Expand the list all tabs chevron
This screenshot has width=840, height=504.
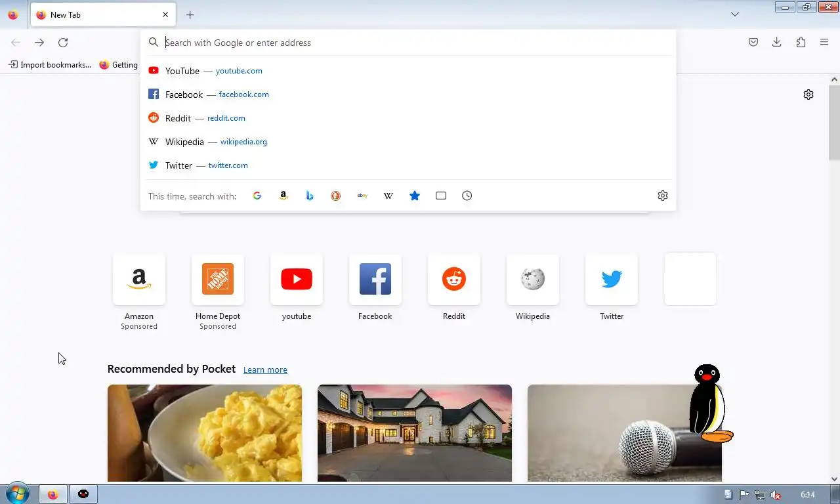[x=735, y=14]
